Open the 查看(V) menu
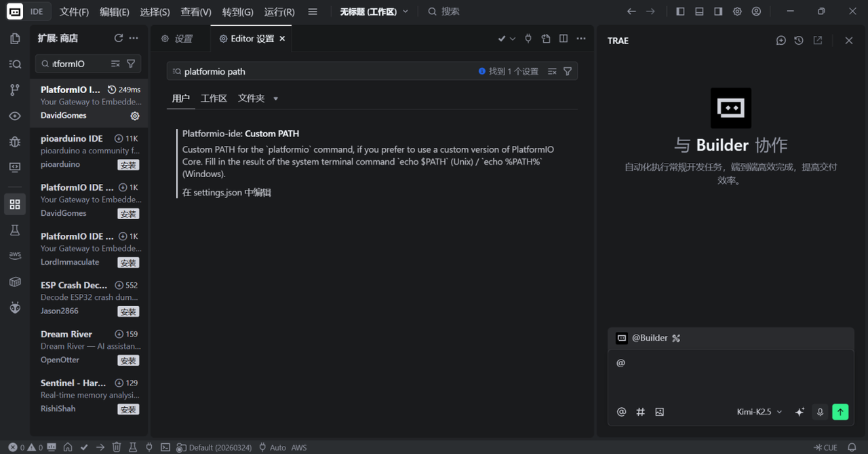 click(x=196, y=12)
